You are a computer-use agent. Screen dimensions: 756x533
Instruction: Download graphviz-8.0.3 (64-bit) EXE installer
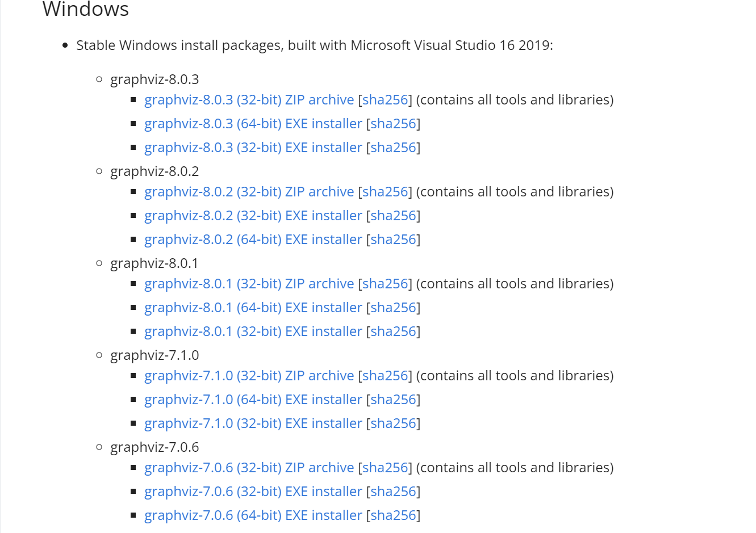(x=253, y=124)
